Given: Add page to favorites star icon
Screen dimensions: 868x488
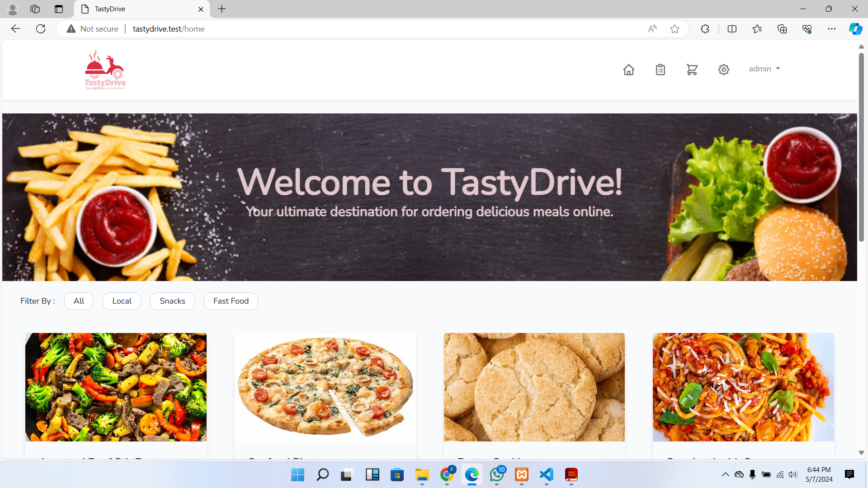Looking at the screenshot, I should pyautogui.click(x=675, y=29).
